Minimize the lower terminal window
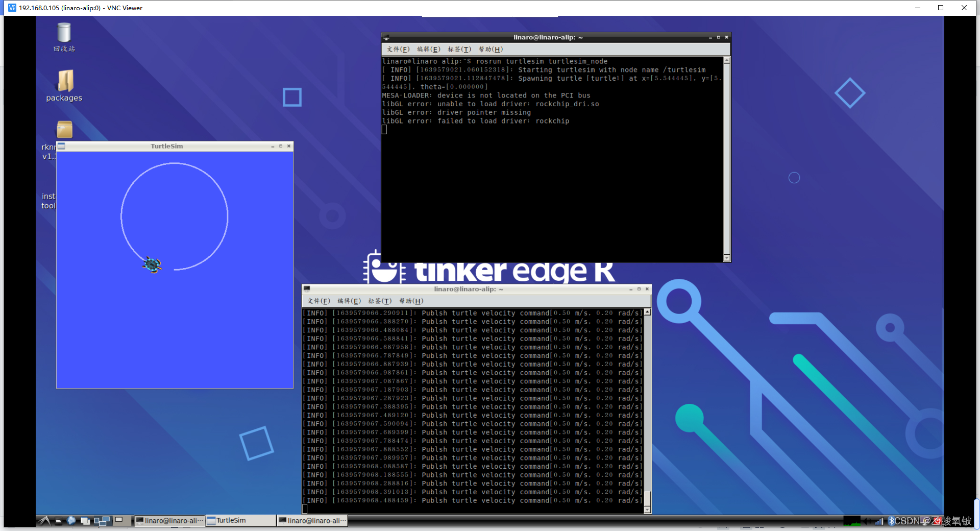The image size is (980, 531). [x=630, y=289]
